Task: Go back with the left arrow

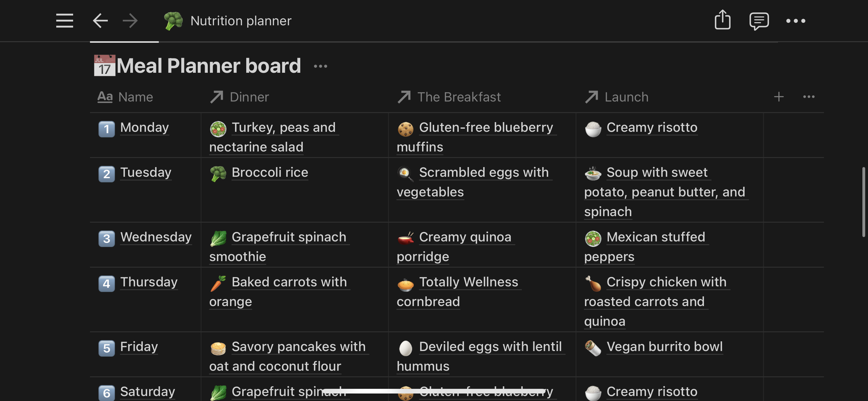Action: 100,21
